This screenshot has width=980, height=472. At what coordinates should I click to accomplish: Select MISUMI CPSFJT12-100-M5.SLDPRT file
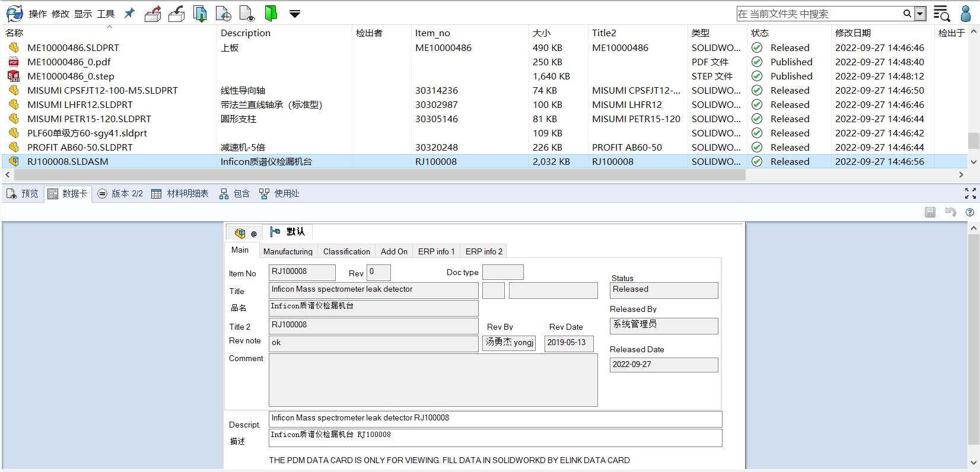coord(103,91)
